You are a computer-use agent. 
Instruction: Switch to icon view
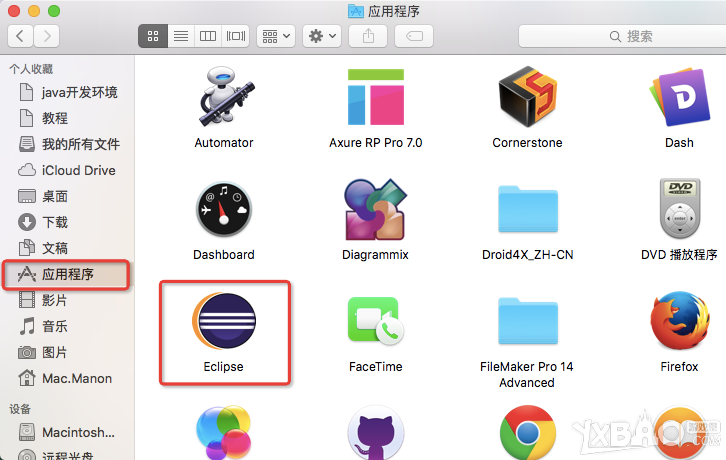tap(153, 36)
